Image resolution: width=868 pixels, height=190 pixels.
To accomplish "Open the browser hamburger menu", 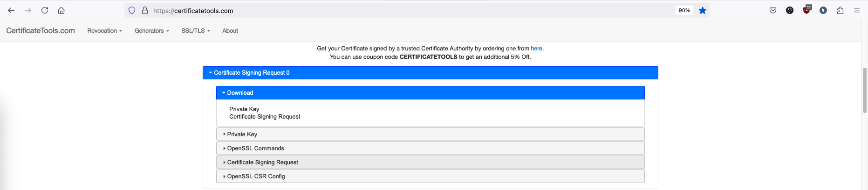I will point(857,10).
